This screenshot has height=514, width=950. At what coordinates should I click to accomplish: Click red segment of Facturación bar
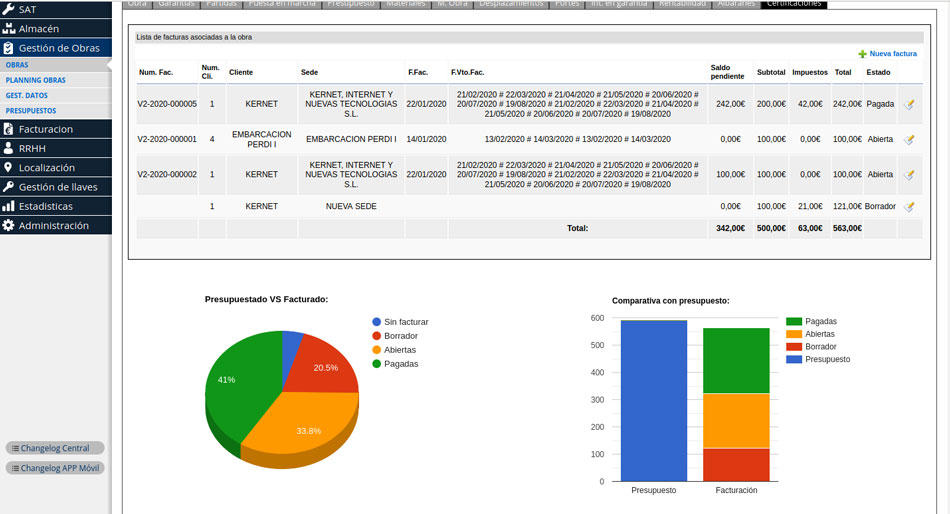tap(736, 465)
